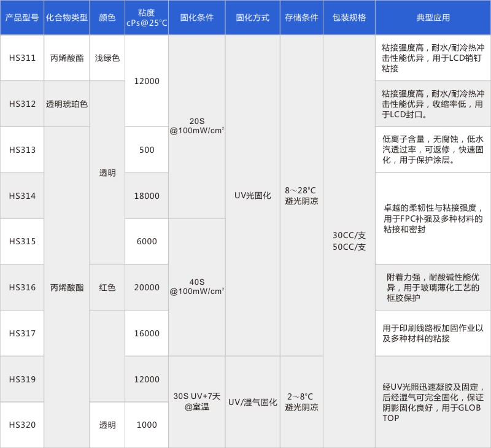The width and height of the screenshot is (491, 448).
Task: Click the 红色 color cell
Action: 107,287
